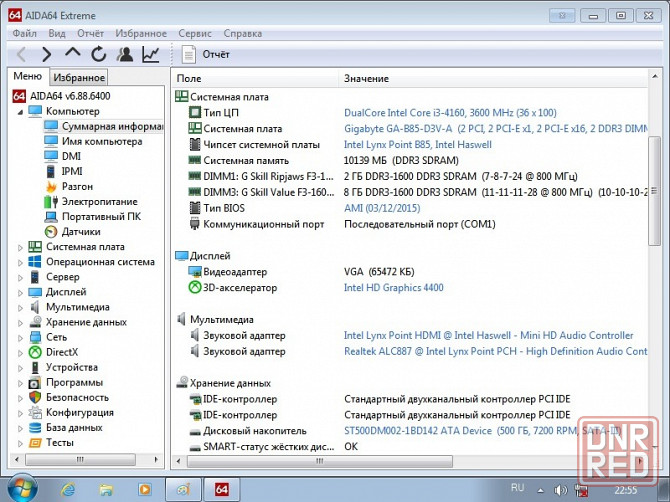Open the Windows Start button
The image size is (670, 502).
click(22, 489)
